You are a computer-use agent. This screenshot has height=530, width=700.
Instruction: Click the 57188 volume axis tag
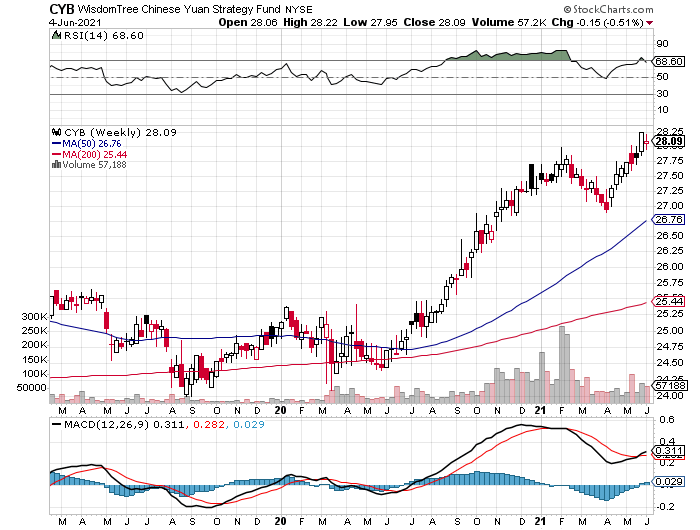point(669,385)
